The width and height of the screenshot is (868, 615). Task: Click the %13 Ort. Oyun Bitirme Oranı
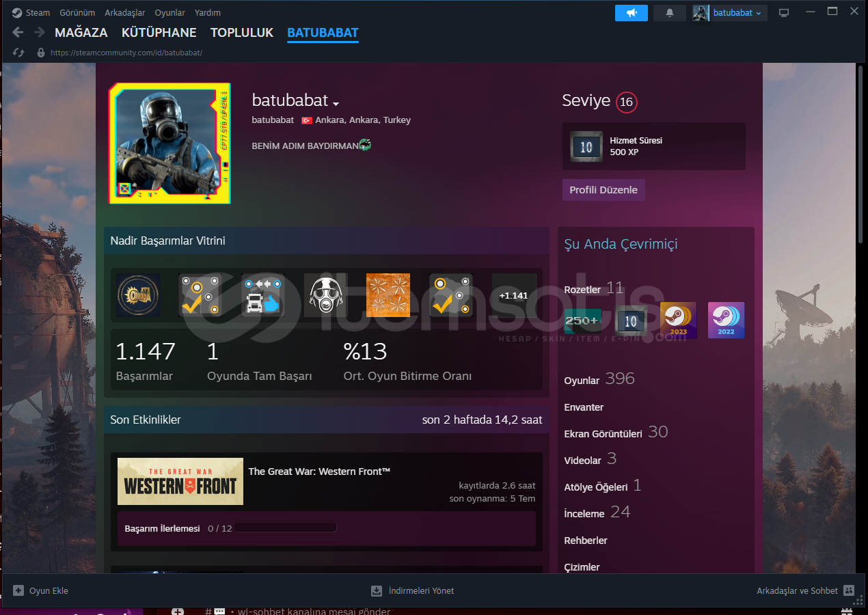coord(407,361)
